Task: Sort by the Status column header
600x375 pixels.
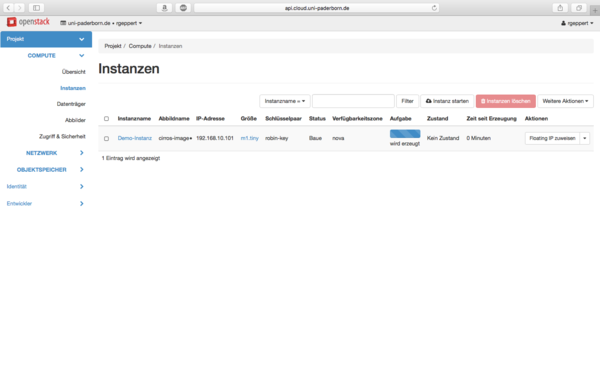Action: pos(317,119)
